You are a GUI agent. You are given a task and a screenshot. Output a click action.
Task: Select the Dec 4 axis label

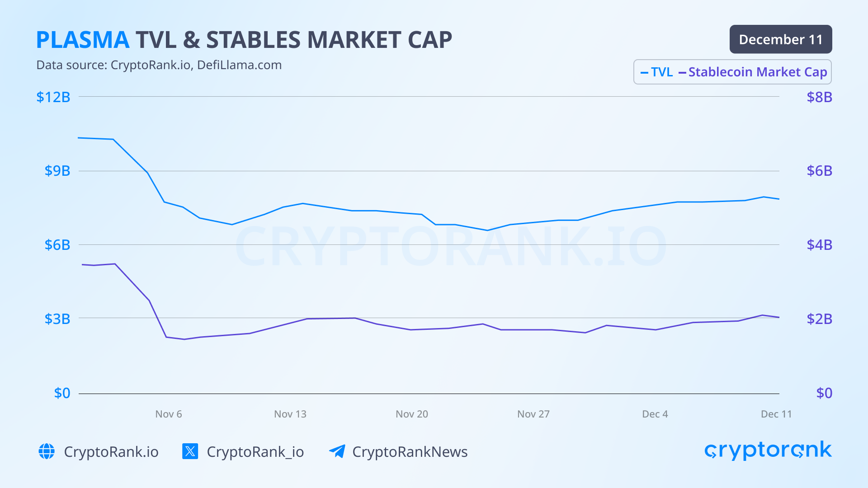point(655,414)
